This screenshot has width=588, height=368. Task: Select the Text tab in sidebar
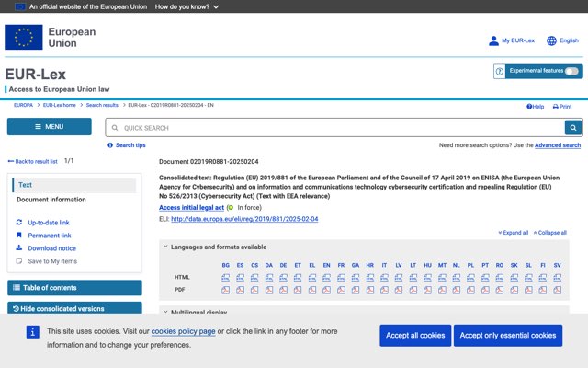pos(74,185)
